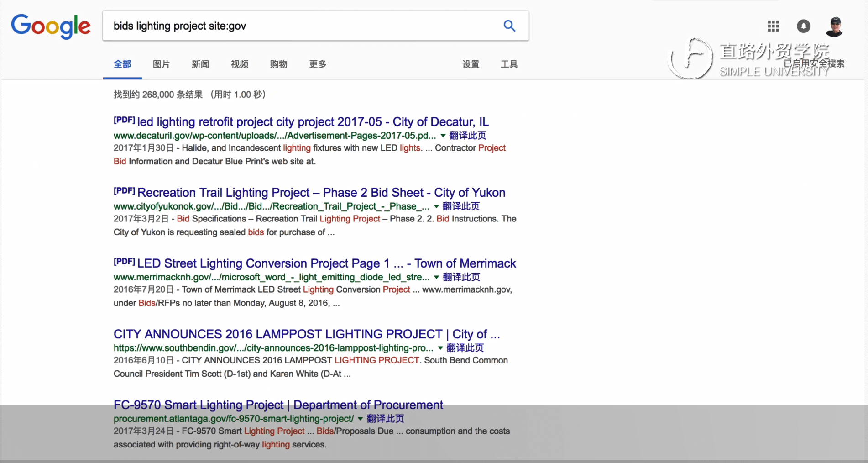Image resolution: width=868 pixels, height=463 pixels.
Task: Click the www.cityofyukonok.gov green URL
Action: click(x=272, y=206)
